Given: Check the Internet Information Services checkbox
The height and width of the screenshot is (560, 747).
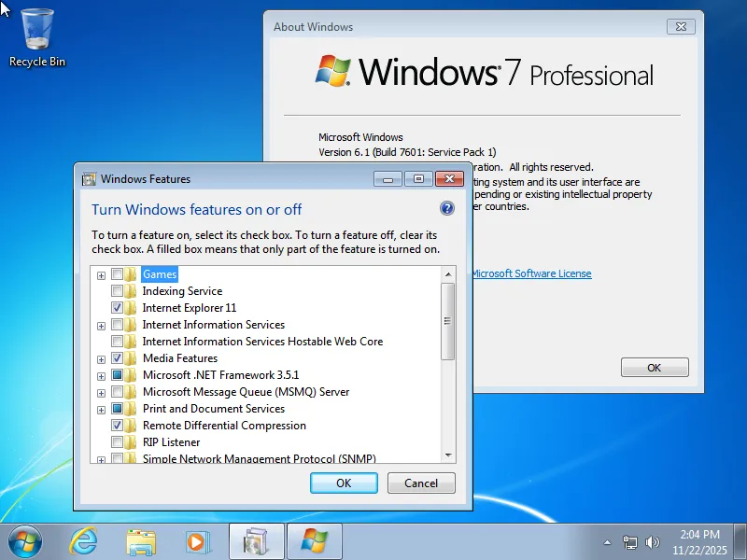Looking at the screenshot, I should tap(117, 324).
